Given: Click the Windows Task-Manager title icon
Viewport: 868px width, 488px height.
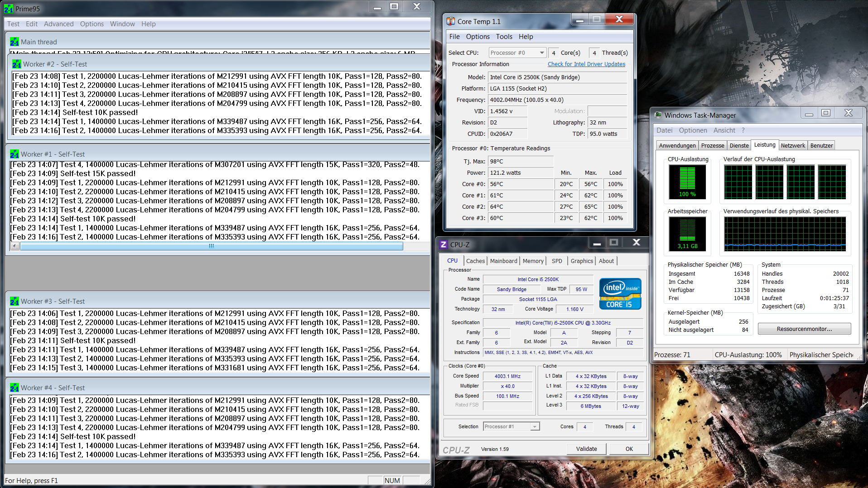Looking at the screenshot, I should tap(658, 115).
